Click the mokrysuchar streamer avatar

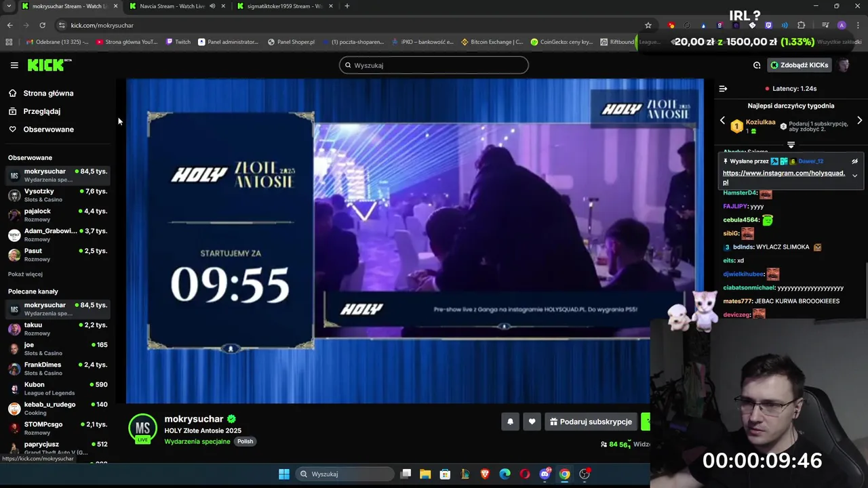pos(142,428)
